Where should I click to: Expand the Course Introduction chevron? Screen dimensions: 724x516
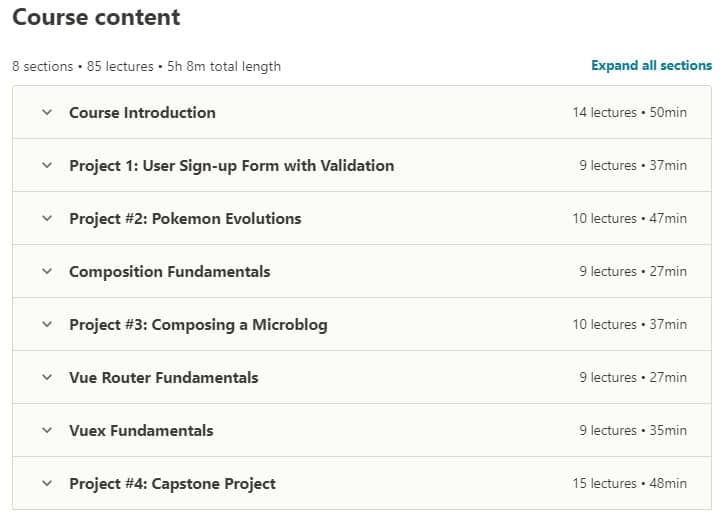click(46, 113)
